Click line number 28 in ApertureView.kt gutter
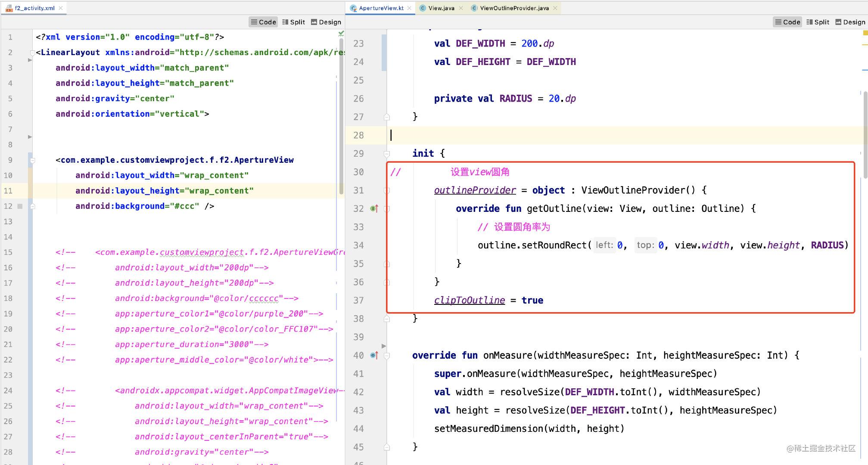Screen dimensions: 868x465 [x=358, y=135]
